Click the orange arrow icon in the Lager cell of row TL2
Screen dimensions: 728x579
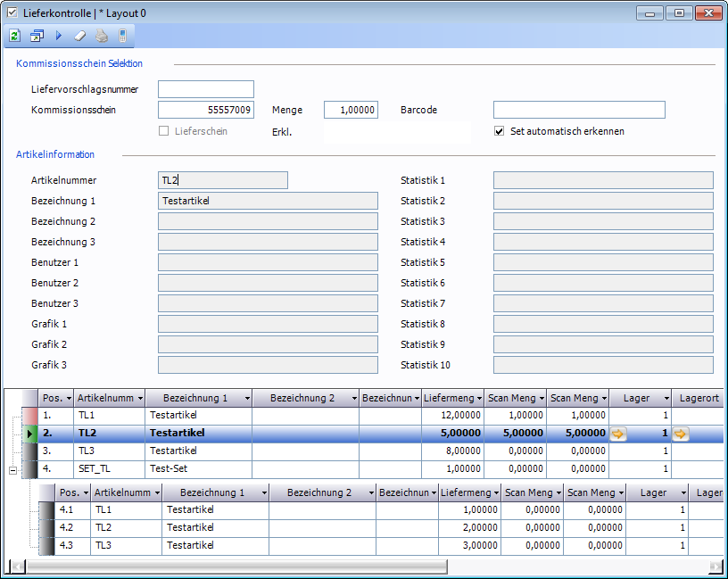pos(617,434)
